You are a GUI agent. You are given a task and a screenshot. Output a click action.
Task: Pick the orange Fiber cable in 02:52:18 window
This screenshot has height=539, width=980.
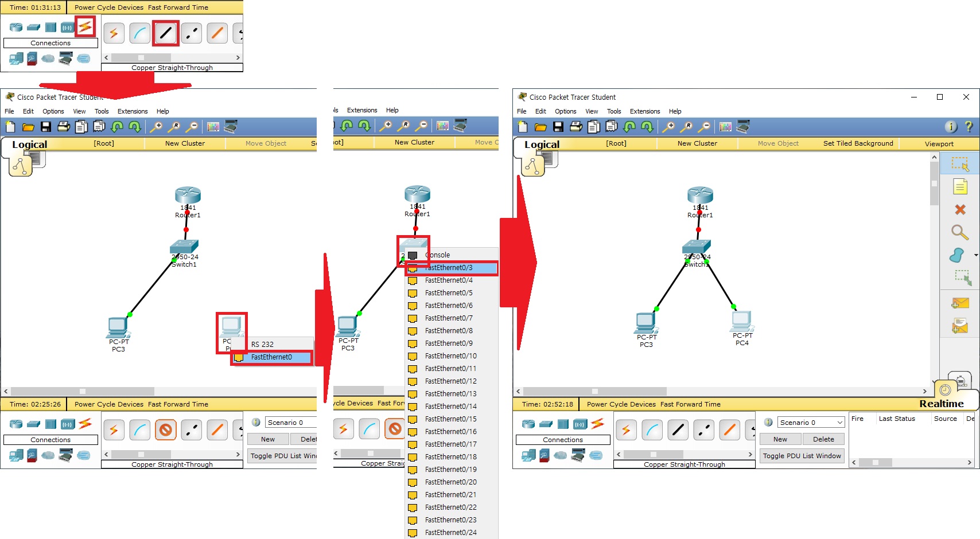pos(729,430)
